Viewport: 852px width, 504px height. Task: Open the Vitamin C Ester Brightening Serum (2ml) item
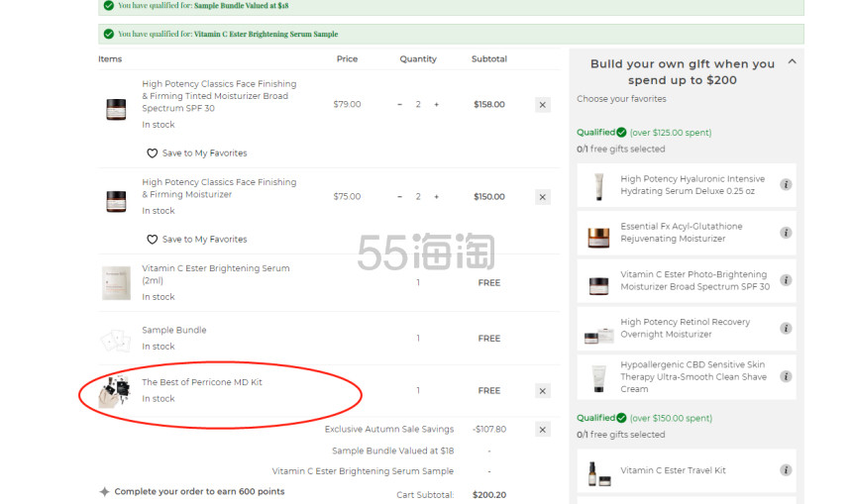(x=216, y=274)
